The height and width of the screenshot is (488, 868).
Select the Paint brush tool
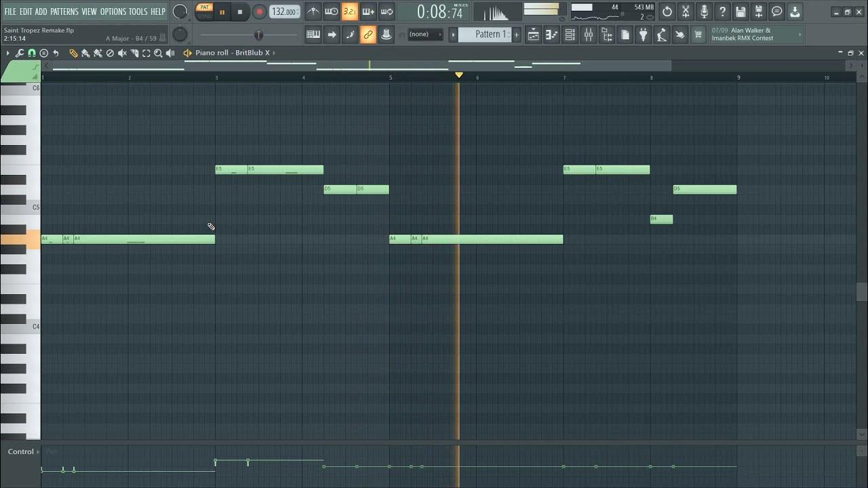(86, 53)
